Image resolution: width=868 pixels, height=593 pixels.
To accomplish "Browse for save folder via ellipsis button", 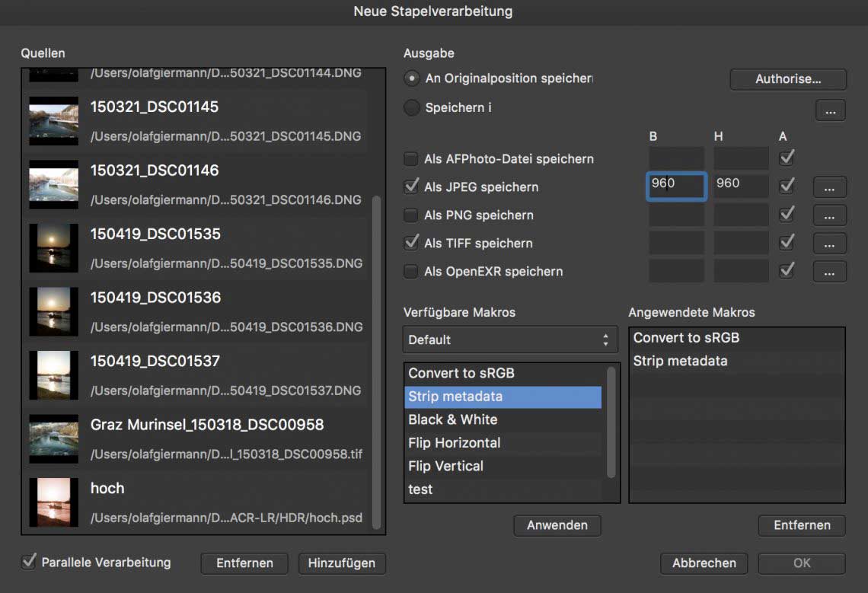I will coord(829,110).
